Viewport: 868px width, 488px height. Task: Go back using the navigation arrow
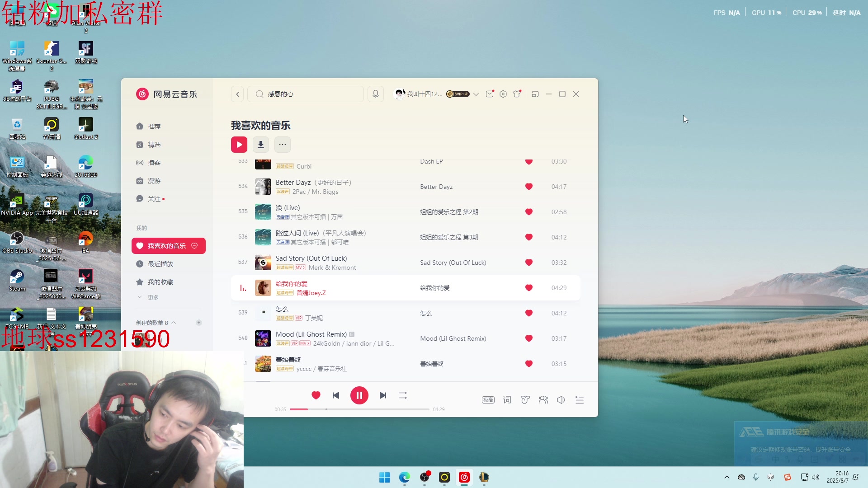238,94
